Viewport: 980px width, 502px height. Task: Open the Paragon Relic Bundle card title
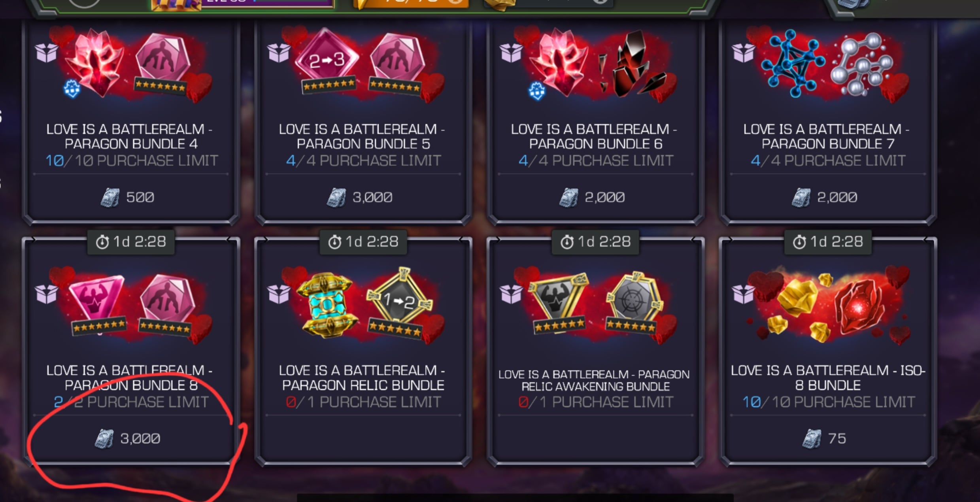click(x=363, y=377)
